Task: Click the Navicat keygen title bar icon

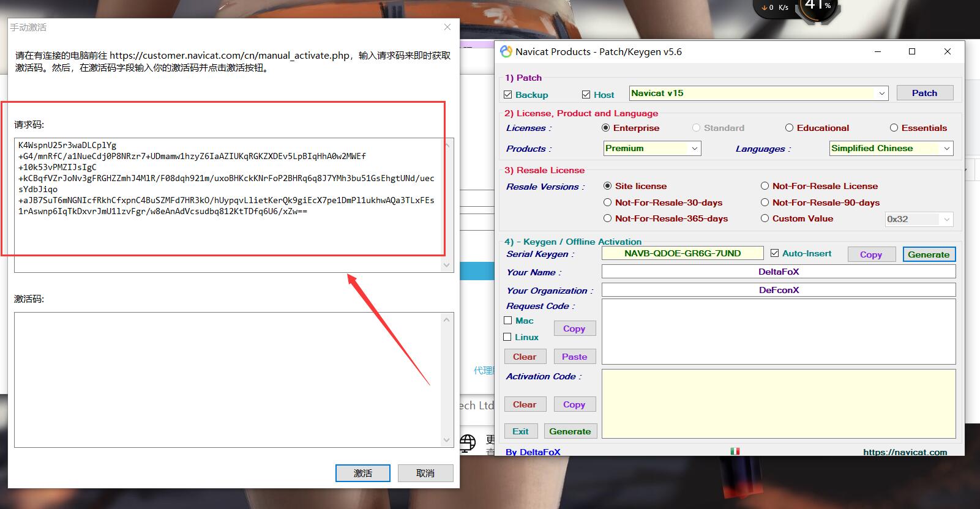Action: pyautogui.click(x=506, y=52)
